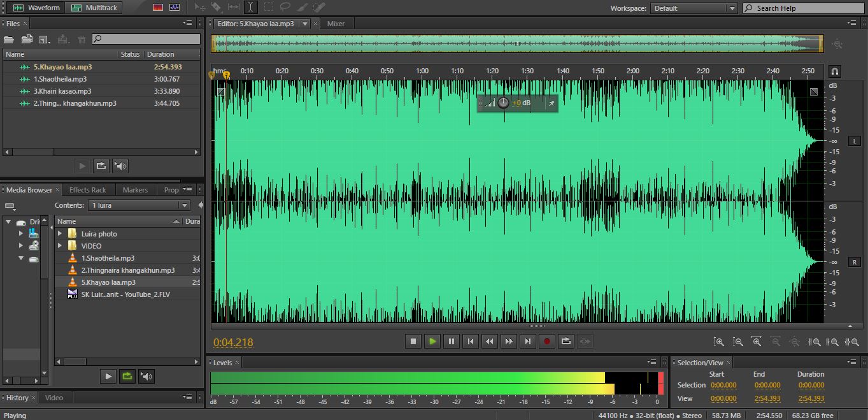Pause playback with the Pause button
Screen dimensions: 868x420
(x=452, y=342)
